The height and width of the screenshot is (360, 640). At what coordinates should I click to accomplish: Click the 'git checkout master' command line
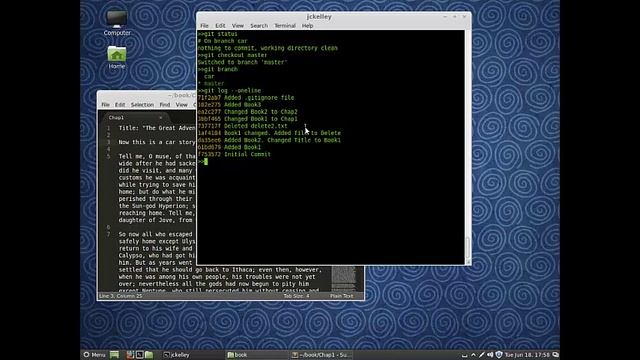[232, 55]
